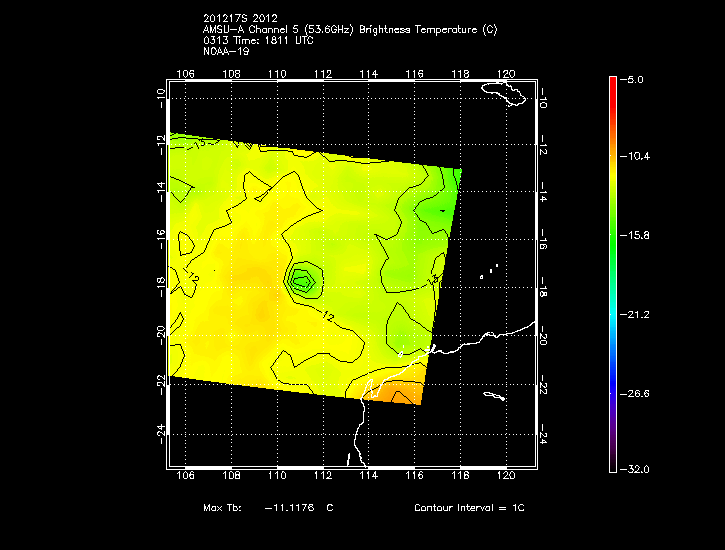Image resolution: width=725 pixels, height=550 pixels.
Task: Click the green section of color bar
Action: click(613, 240)
